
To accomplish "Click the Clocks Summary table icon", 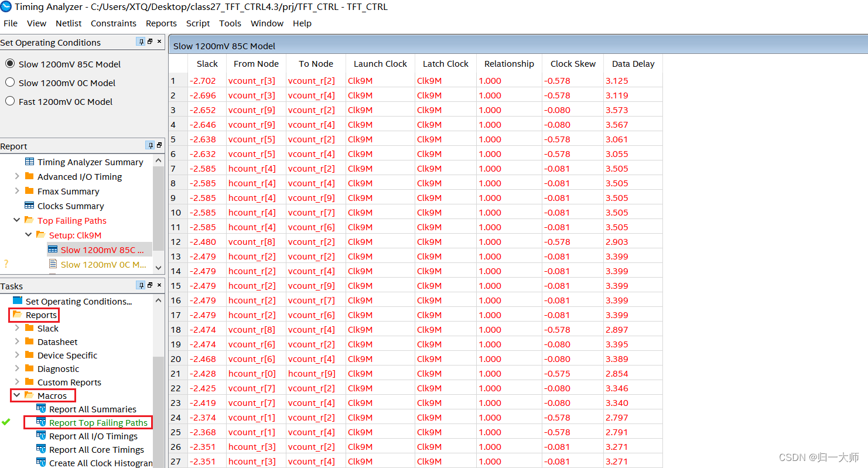I will pos(29,206).
